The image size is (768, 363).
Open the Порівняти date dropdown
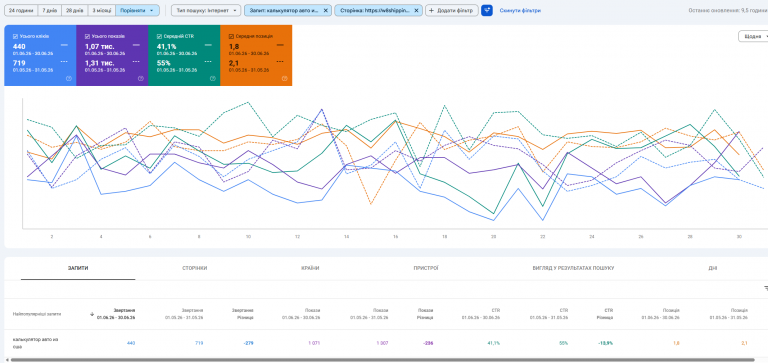(x=138, y=10)
